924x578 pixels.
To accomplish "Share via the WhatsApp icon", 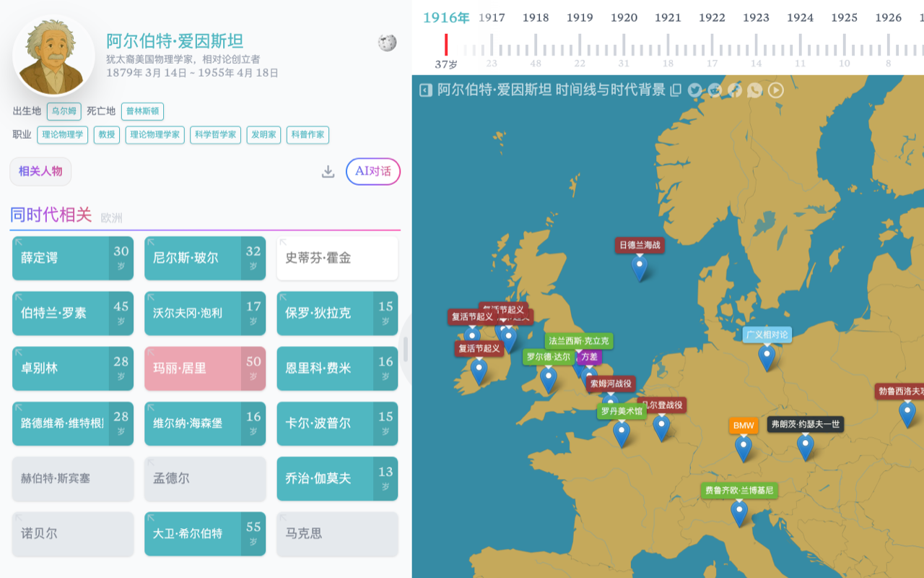I will pyautogui.click(x=754, y=90).
